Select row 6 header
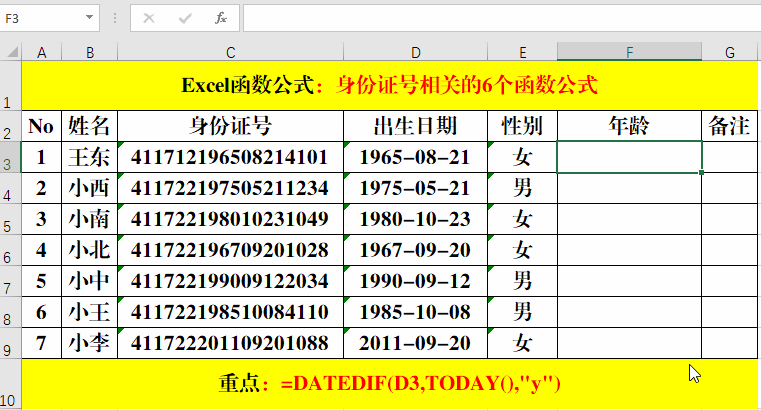Screen dimensions: 761x410 click(11, 250)
